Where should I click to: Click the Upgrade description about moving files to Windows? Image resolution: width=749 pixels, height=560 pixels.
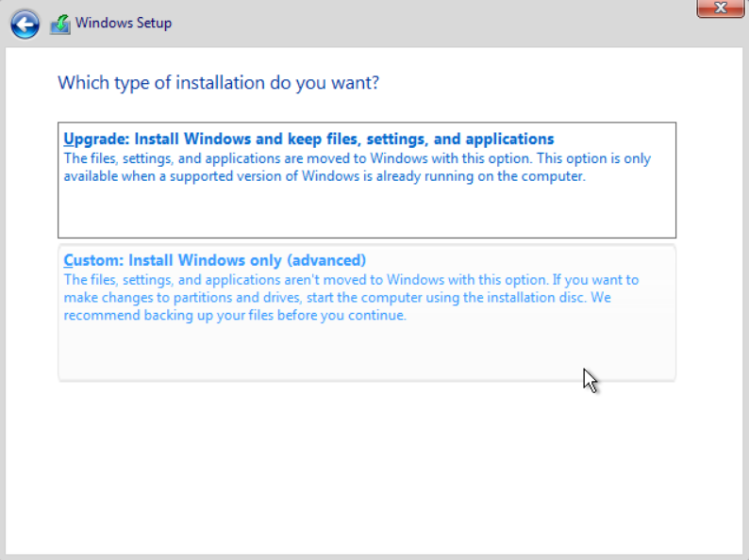click(x=358, y=167)
